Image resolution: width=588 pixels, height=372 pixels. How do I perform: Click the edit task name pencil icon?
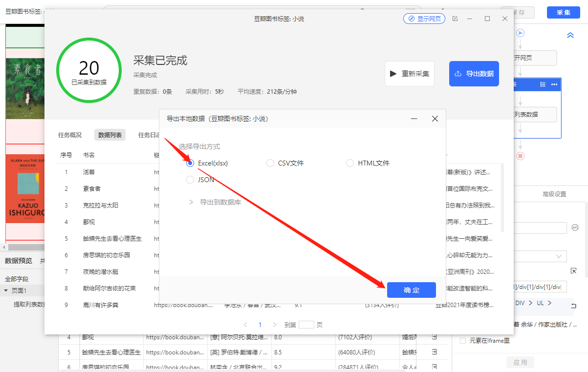455,19
